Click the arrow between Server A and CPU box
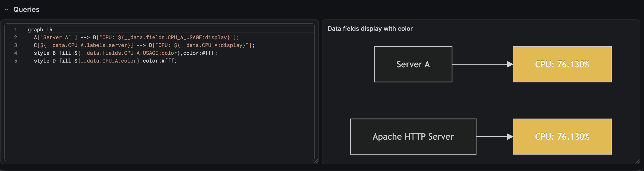This screenshot has height=171, width=644. (x=483, y=64)
